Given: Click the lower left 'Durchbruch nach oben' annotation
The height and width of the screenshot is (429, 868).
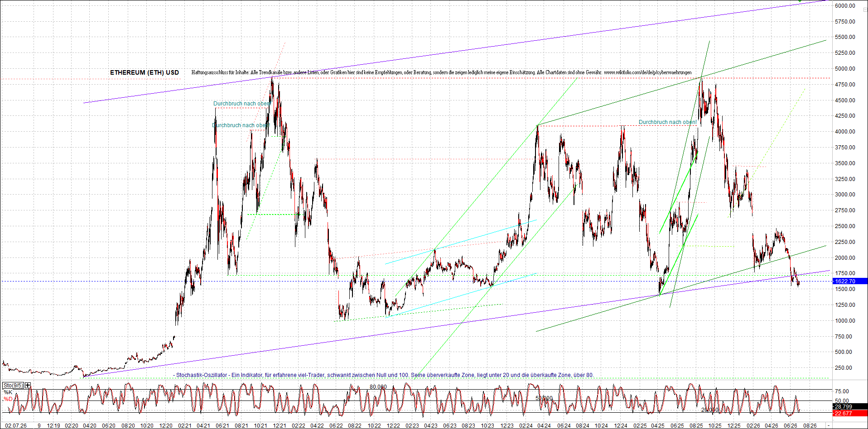Looking at the screenshot, I should (x=241, y=125).
